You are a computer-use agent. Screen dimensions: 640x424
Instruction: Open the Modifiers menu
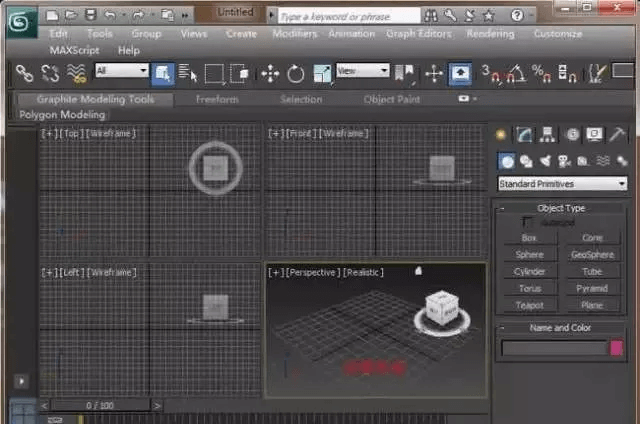click(295, 34)
